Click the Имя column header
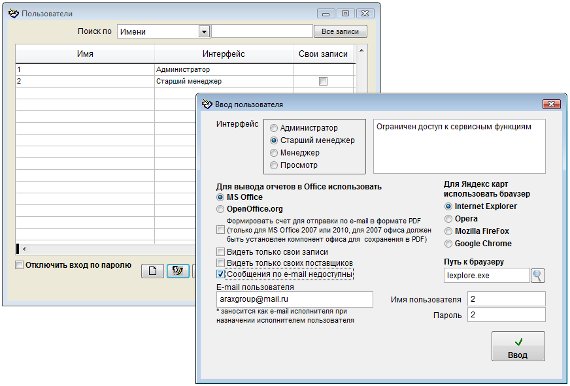The width and height of the screenshot is (570, 386). [85, 54]
